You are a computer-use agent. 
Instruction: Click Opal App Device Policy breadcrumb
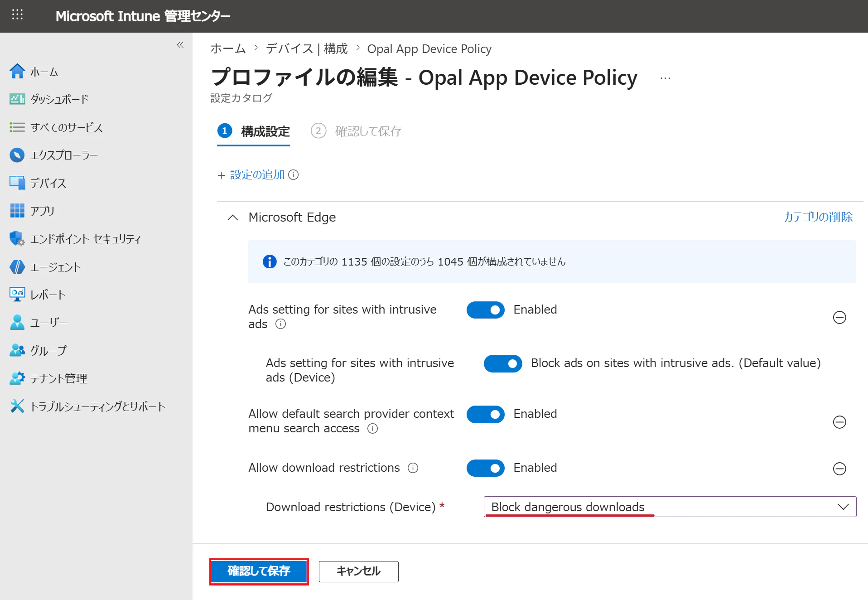coord(429,48)
